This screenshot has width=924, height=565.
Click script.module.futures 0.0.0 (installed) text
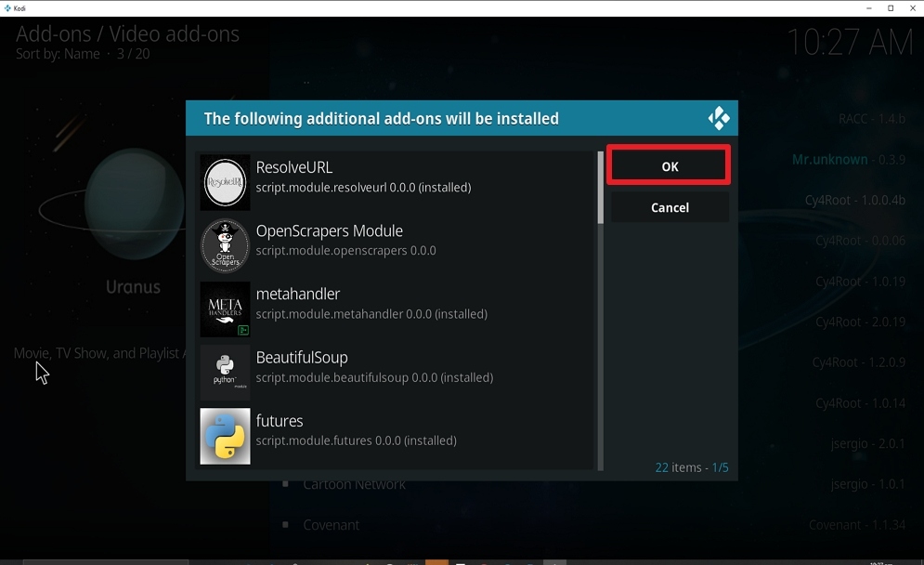pos(357,440)
